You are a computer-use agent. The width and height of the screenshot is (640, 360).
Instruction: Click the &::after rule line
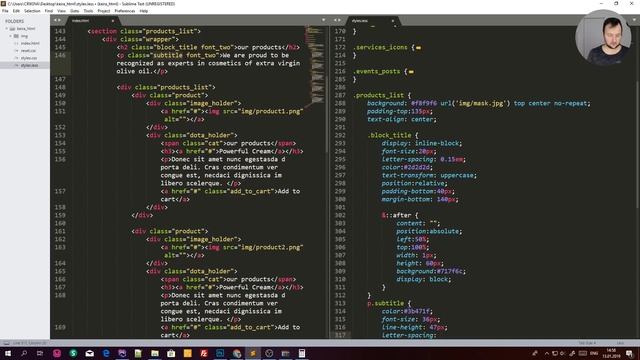click(x=400, y=215)
